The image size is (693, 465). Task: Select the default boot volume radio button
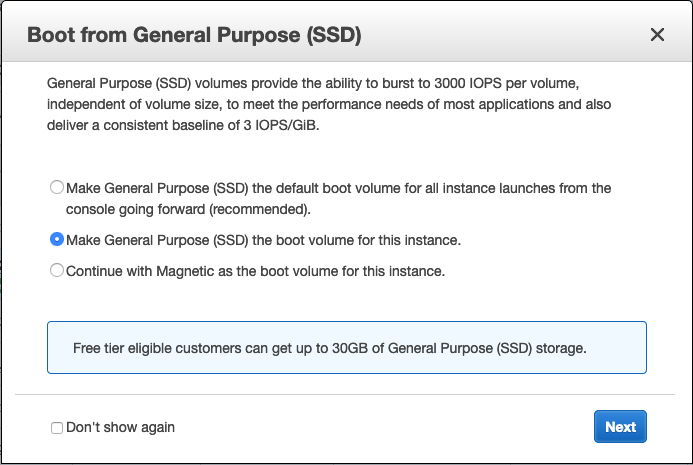[57, 188]
